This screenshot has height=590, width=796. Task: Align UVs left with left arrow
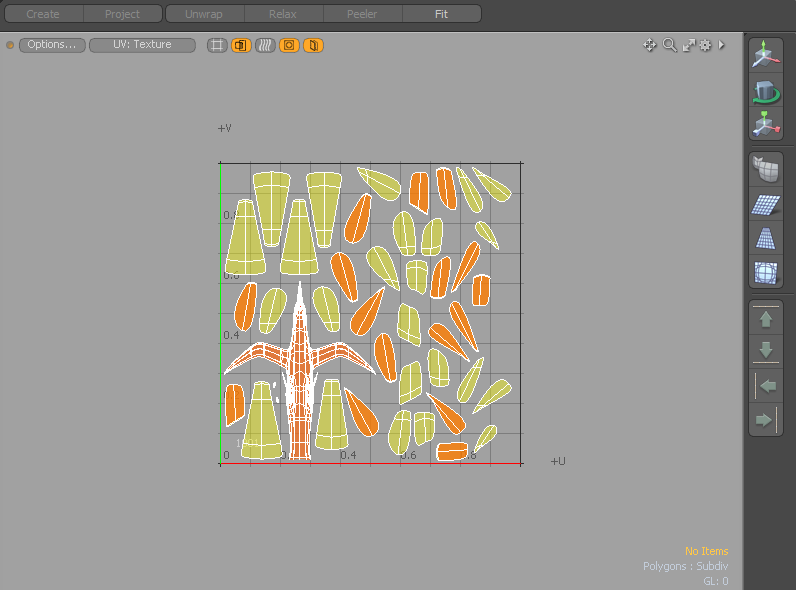click(767, 386)
